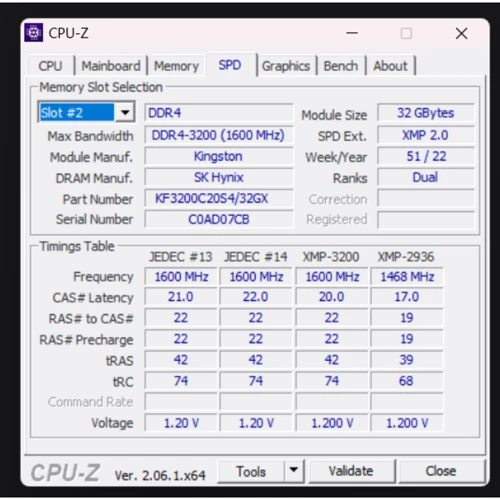Select the SPD tab
Screen dimensions: 500x500
coord(230,65)
